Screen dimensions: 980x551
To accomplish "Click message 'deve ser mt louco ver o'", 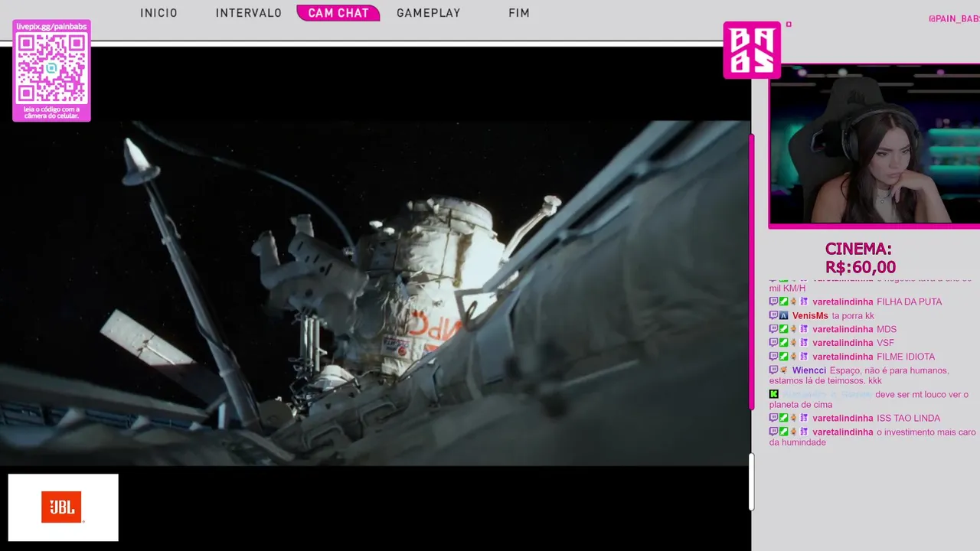I will (922, 394).
